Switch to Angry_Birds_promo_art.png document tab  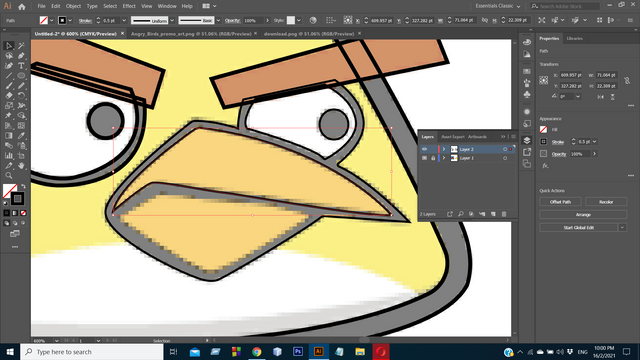point(191,34)
